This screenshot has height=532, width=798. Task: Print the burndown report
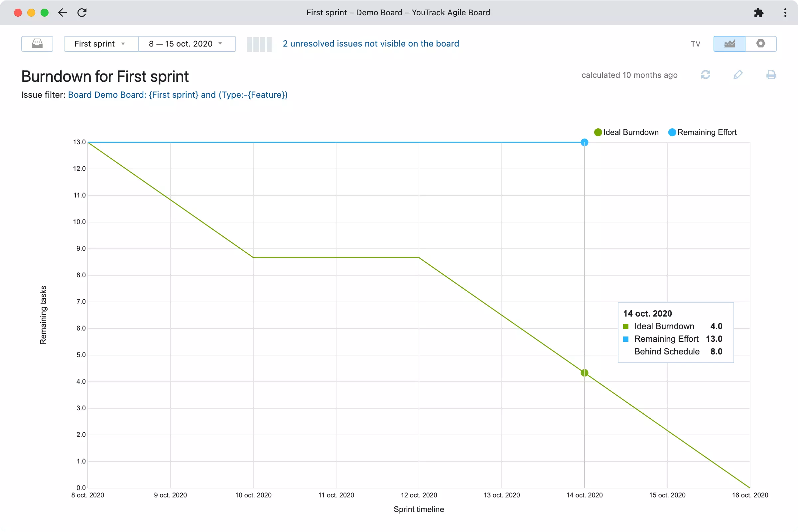(771, 74)
